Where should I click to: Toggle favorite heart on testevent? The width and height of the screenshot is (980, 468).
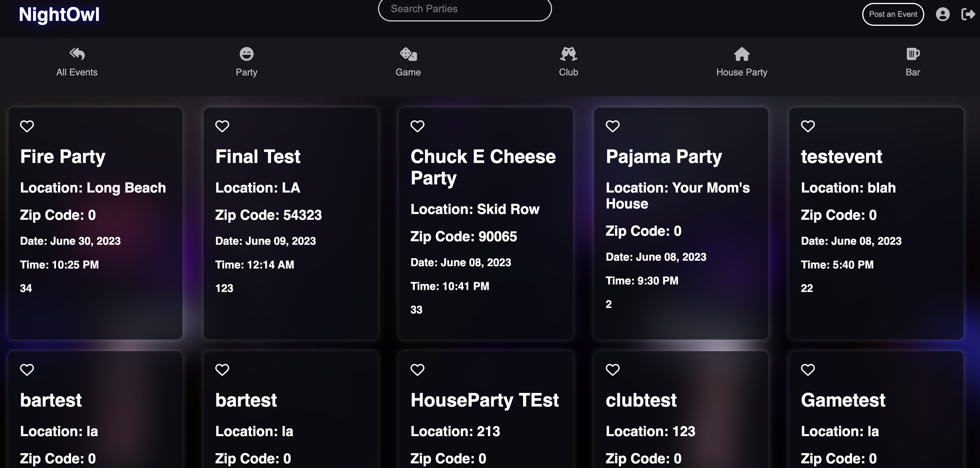point(808,126)
